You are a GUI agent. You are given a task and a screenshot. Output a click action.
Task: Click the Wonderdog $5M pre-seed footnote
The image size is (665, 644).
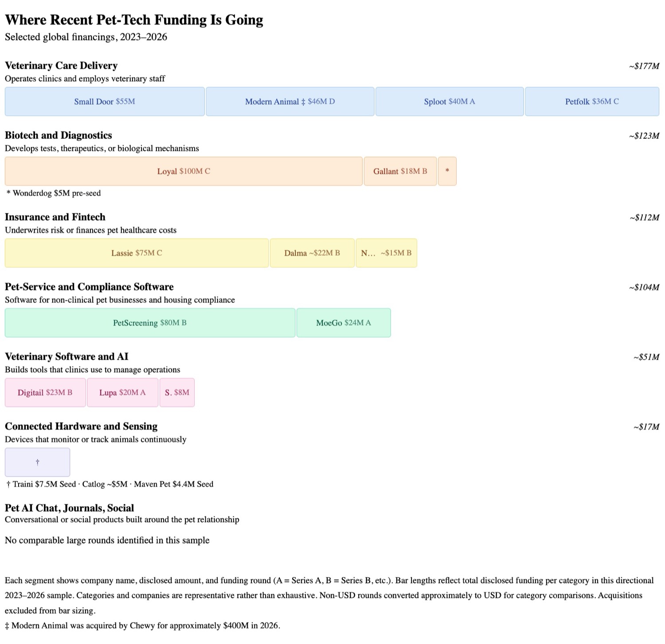click(54, 193)
